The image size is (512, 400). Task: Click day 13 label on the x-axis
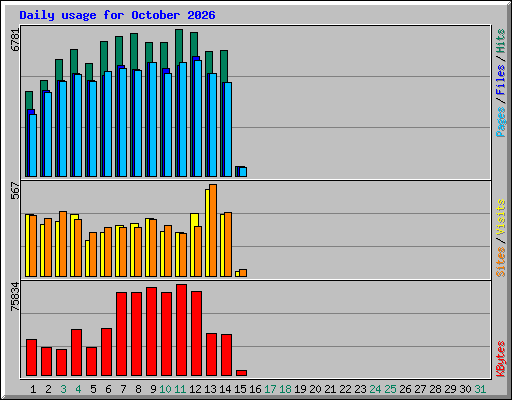[x=210, y=389]
